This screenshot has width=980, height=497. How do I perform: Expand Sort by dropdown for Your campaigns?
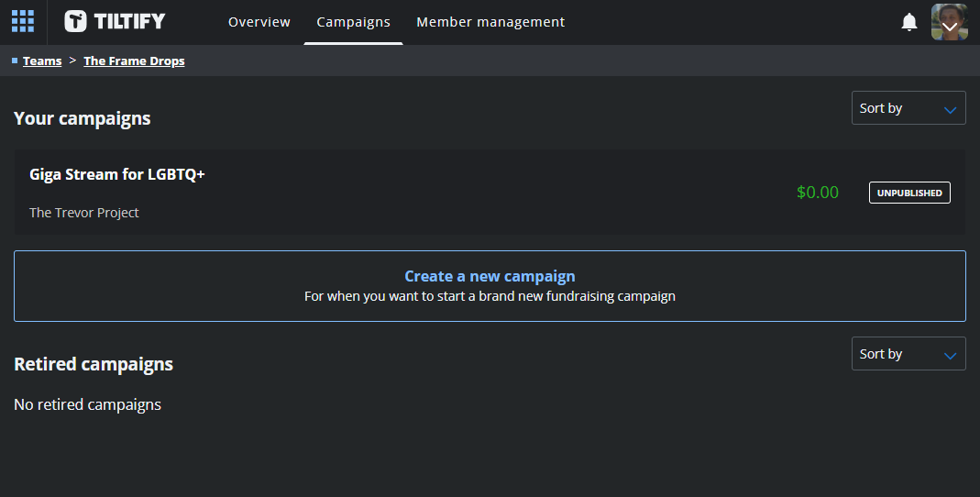point(908,108)
